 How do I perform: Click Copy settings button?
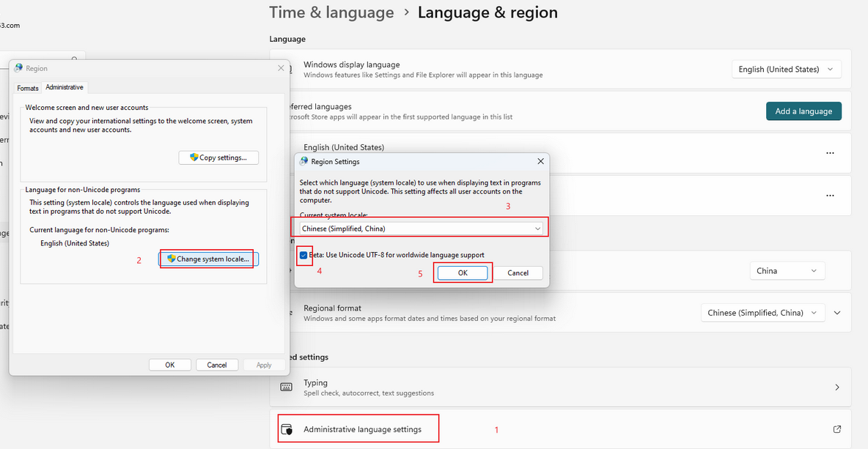218,157
